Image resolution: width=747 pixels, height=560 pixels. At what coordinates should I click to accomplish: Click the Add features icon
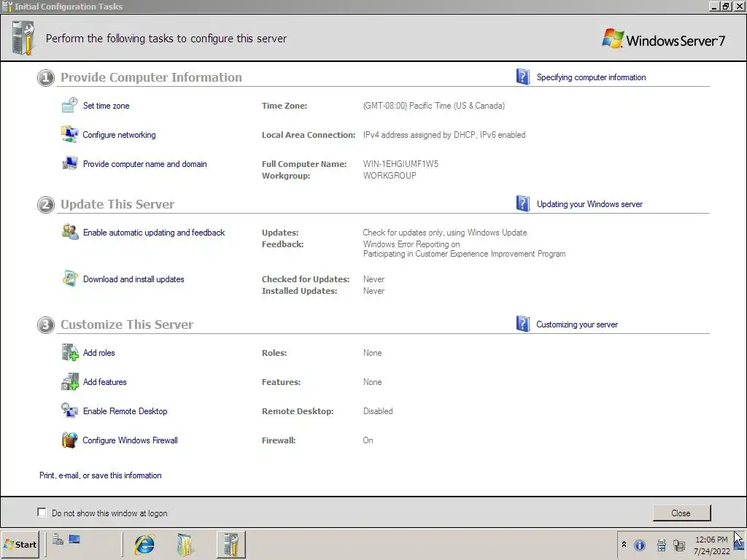(70, 381)
